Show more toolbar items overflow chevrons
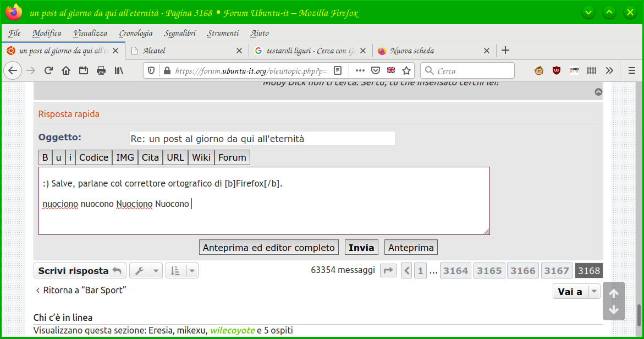Screen dimensions: 644x339 (609, 70)
